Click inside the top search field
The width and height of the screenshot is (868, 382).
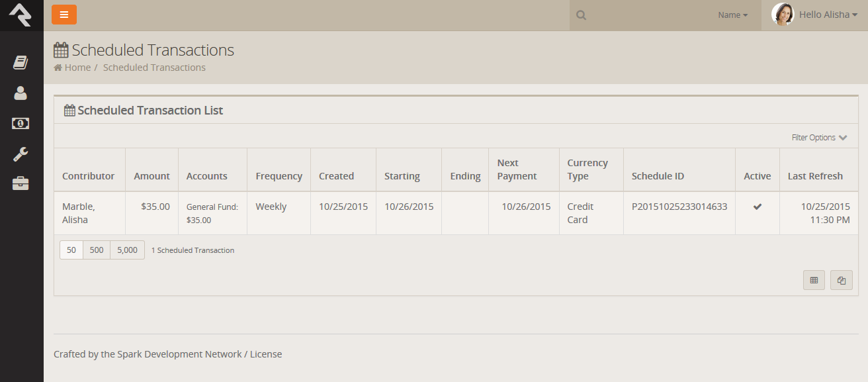648,15
